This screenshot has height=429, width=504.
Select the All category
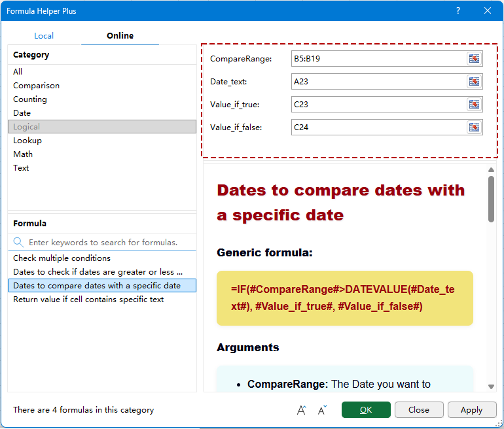[102, 71]
